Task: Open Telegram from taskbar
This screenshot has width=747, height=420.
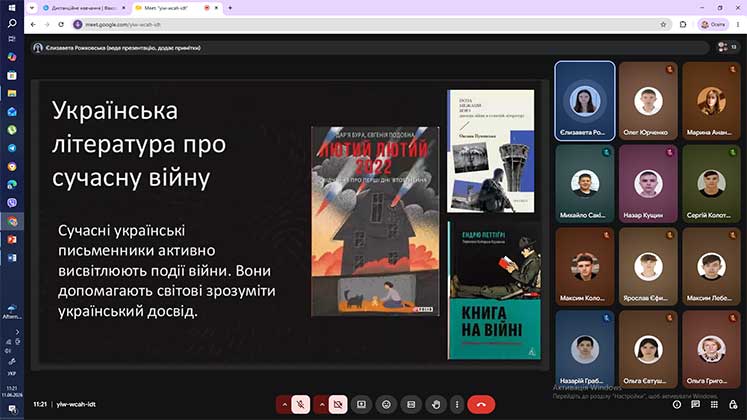Action: 12,148
